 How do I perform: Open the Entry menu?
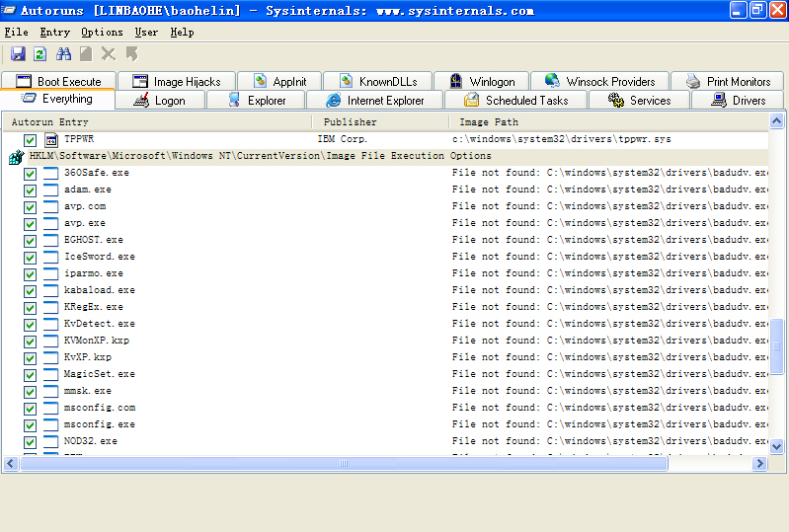click(55, 33)
